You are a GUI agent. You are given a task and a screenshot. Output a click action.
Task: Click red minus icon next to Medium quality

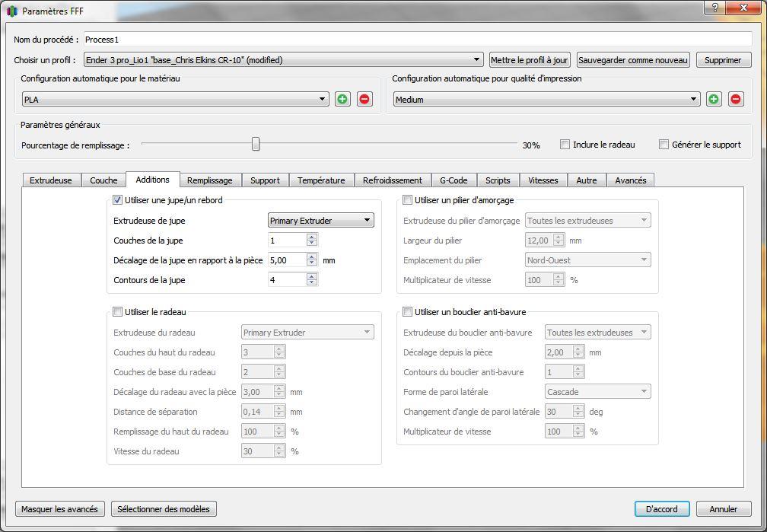click(x=736, y=100)
